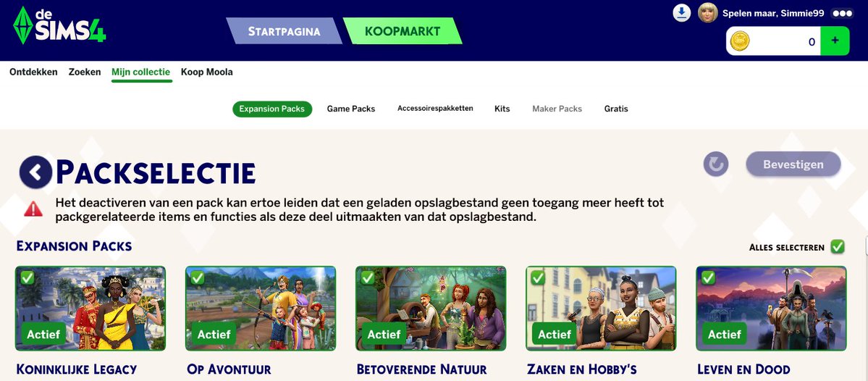Select the Accessoirespakketten filter

pyautogui.click(x=435, y=109)
